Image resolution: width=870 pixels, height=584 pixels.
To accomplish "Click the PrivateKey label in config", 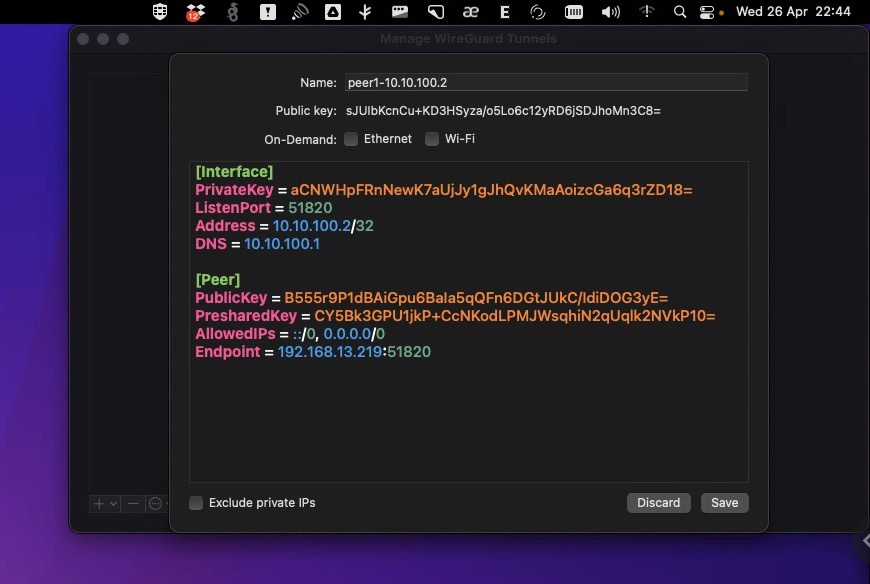I will pyautogui.click(x=234, y=190).
